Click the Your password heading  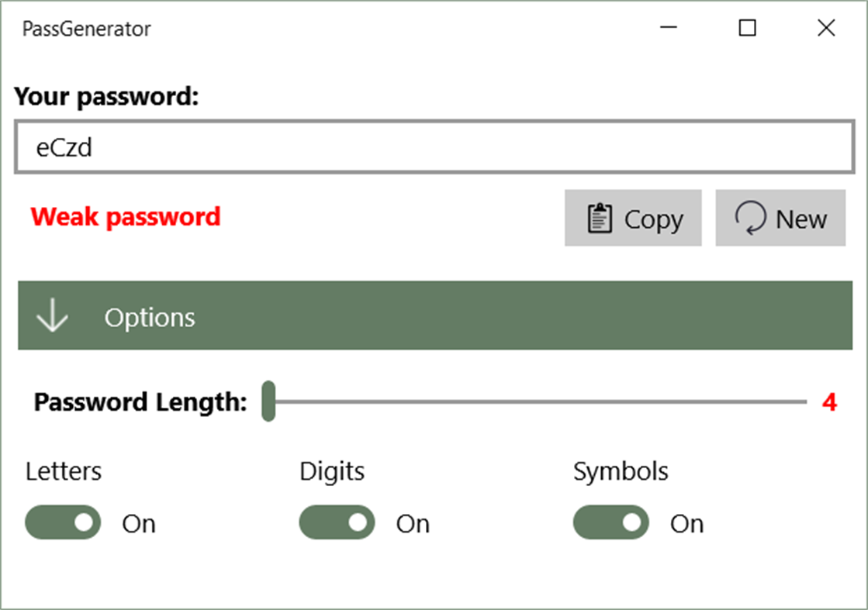click(x=107, y=97)
